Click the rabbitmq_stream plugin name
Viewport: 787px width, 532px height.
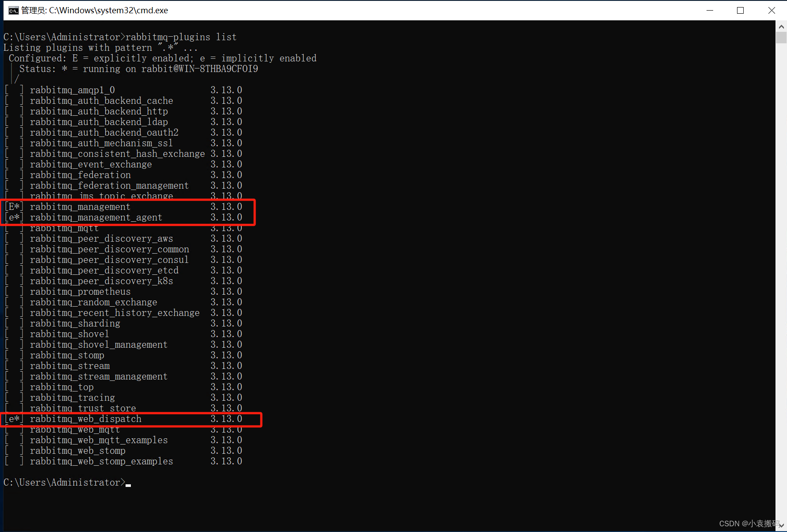pos(70,366)
